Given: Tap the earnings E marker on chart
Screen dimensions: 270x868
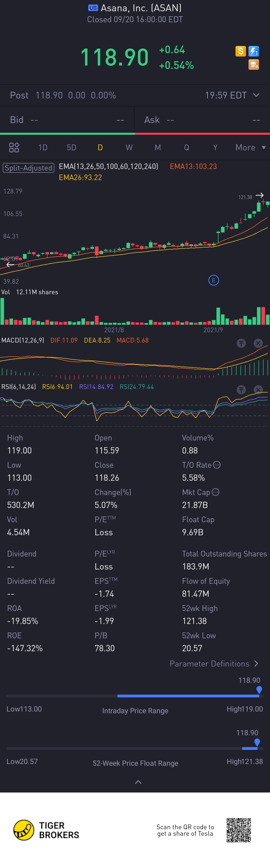Looking at the screenshot, I should point(214,280).
